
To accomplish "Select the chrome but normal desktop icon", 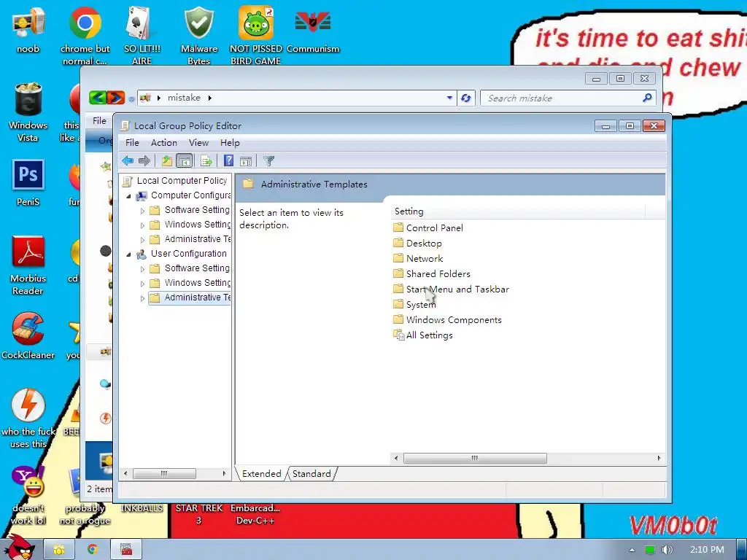I will click(85, 36).
